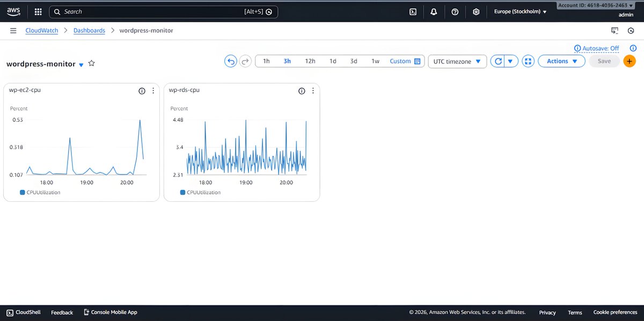Select the 1w time range
This screenshot has height=321, width=644.
coord(375,61)
